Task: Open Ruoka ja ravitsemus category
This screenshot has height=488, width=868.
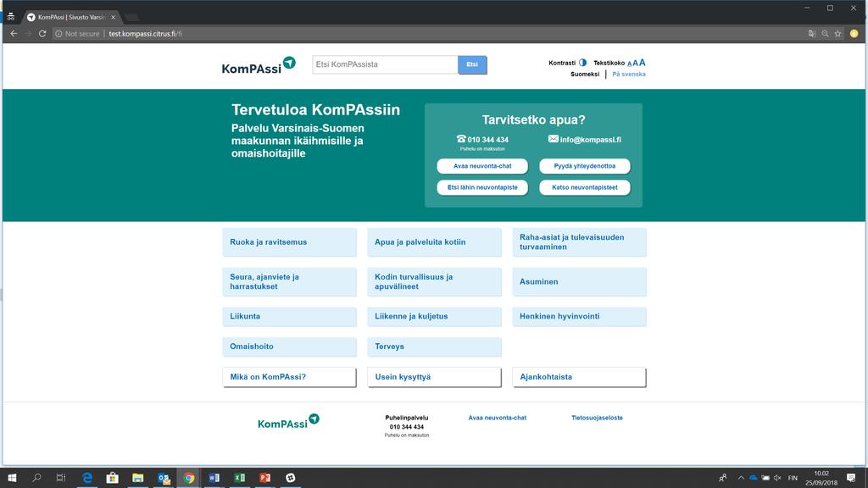Action: (290, 242)
